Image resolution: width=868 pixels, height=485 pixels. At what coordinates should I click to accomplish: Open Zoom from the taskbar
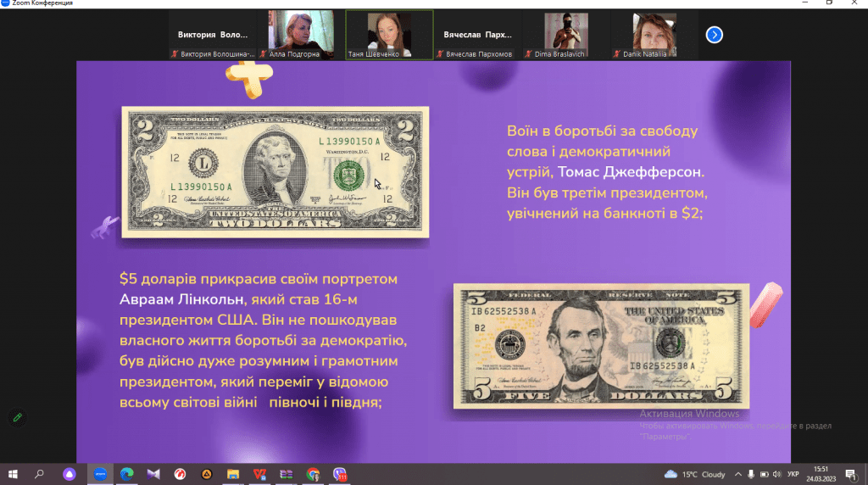[x=100, y=474]
